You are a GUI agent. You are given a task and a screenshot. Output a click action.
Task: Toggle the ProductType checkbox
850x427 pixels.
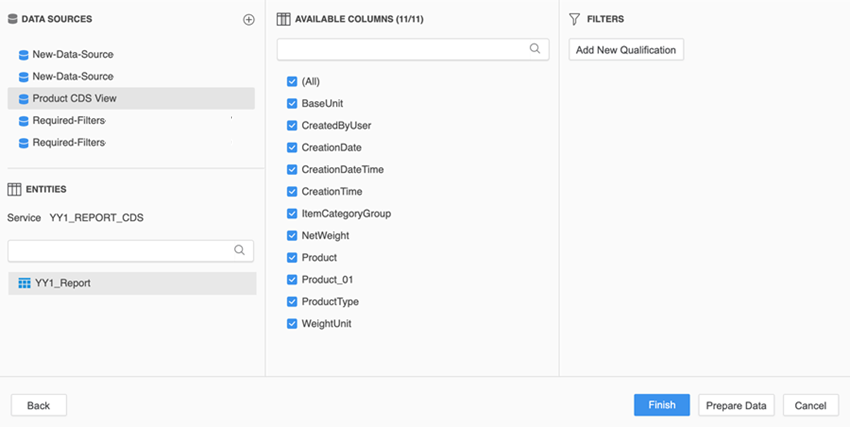click(292, 302)
